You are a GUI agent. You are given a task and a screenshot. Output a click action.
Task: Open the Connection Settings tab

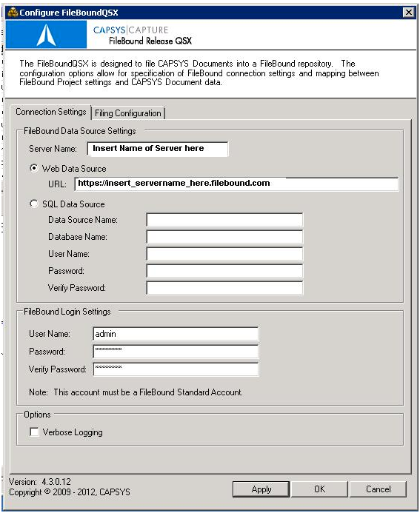pyautogui.click(x=50, y=112)
